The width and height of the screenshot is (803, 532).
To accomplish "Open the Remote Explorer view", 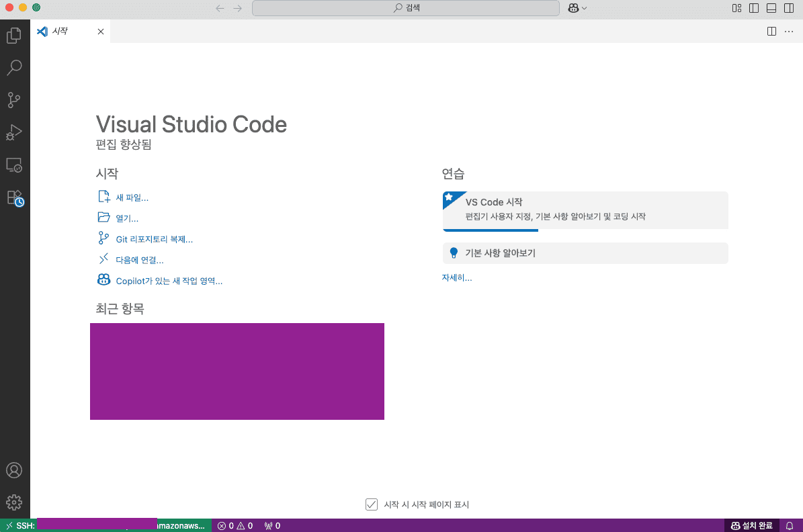I will click(14, 165).
